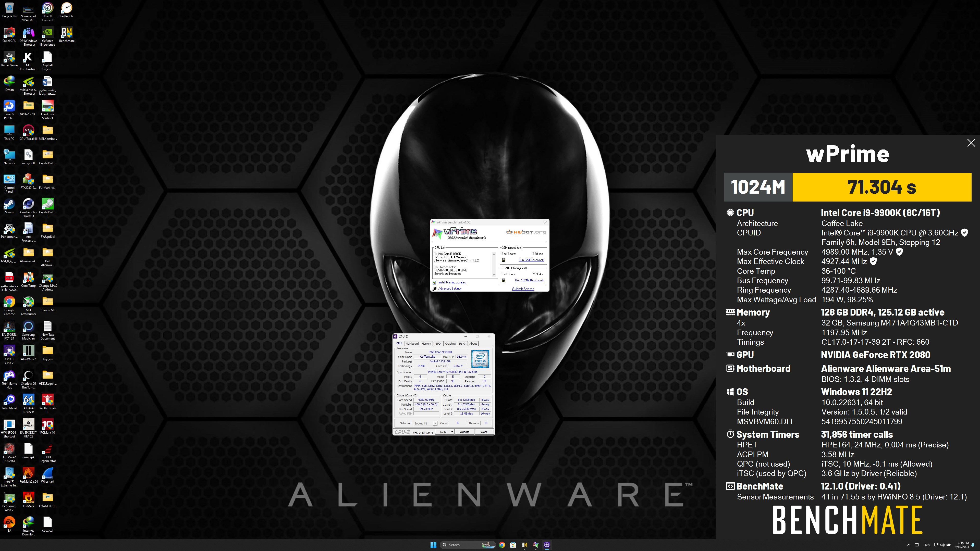Open the notification bell in system tray

(973, 545)
